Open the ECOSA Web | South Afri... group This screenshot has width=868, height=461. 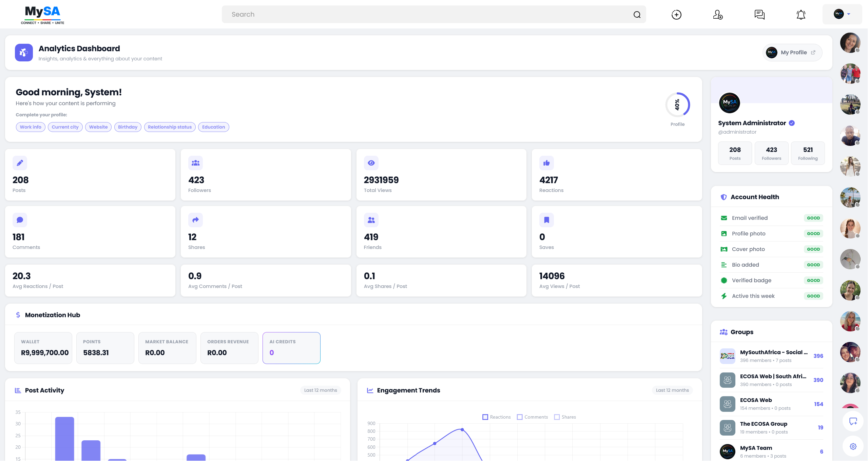tap(771, 380)
